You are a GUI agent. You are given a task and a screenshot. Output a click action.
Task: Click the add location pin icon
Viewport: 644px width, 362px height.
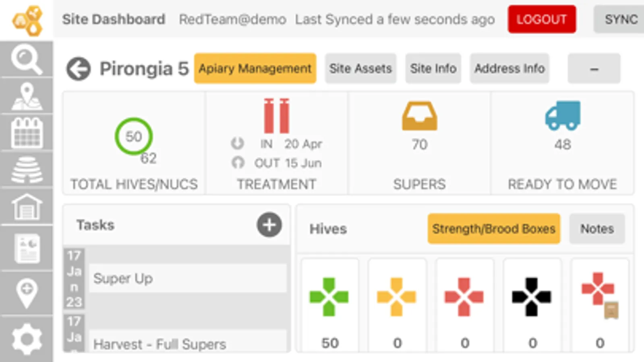click(27, 294)
